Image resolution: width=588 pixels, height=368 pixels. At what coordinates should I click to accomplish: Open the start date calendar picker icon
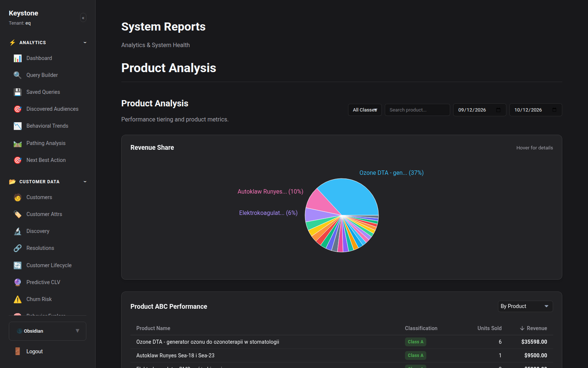pos(498,110)
